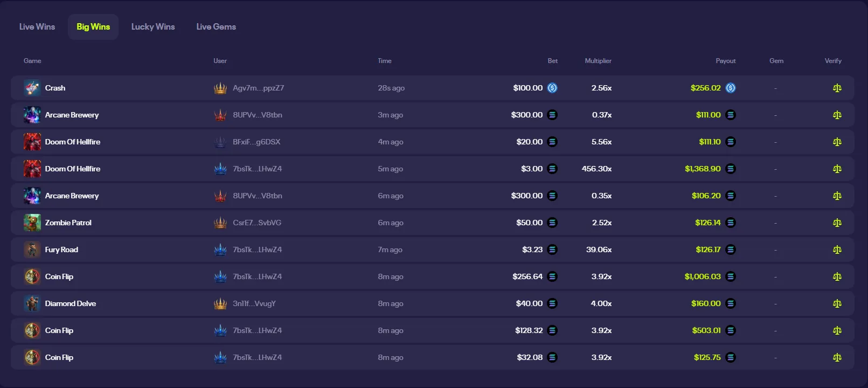Open user profile Agv7m...ppzZ7
The width and height of the screenshot is (868, 388).
tap(259, 88)
